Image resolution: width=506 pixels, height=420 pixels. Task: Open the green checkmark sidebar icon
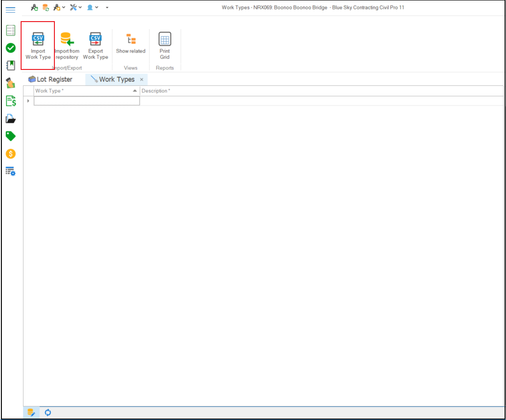point(10,48)
